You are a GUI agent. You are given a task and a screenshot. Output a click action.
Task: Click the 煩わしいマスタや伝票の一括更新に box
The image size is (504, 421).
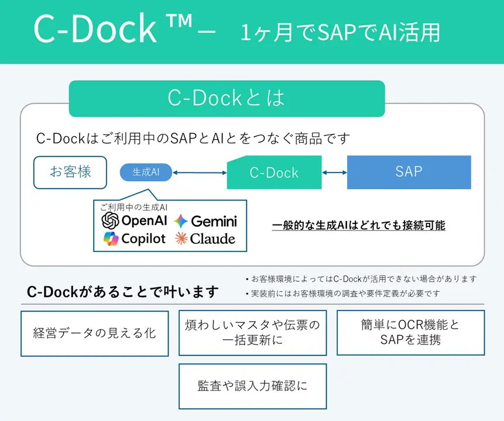pyautogui.click(x=252, y=333)
